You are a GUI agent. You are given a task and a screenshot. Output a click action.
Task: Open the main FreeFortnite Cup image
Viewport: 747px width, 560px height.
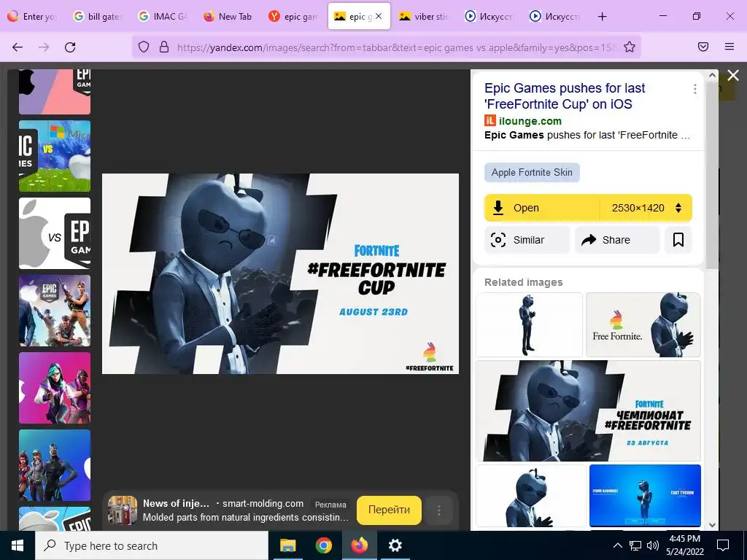(280, 274)
